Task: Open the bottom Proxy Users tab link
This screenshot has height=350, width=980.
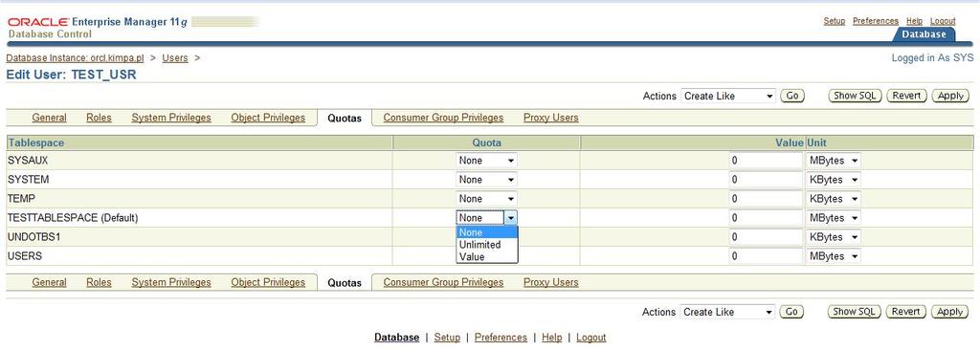Action: click(550, 282)
